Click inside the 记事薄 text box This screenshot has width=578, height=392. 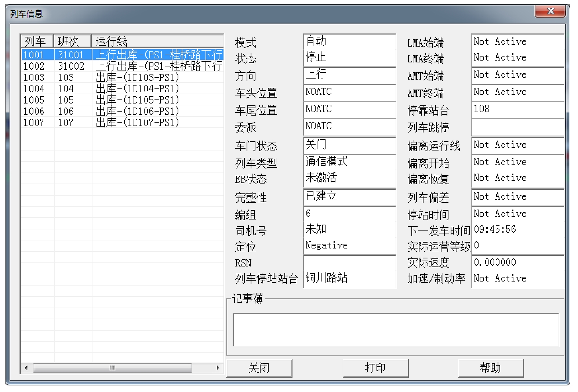pyautogui.click(x=396, y=329)
